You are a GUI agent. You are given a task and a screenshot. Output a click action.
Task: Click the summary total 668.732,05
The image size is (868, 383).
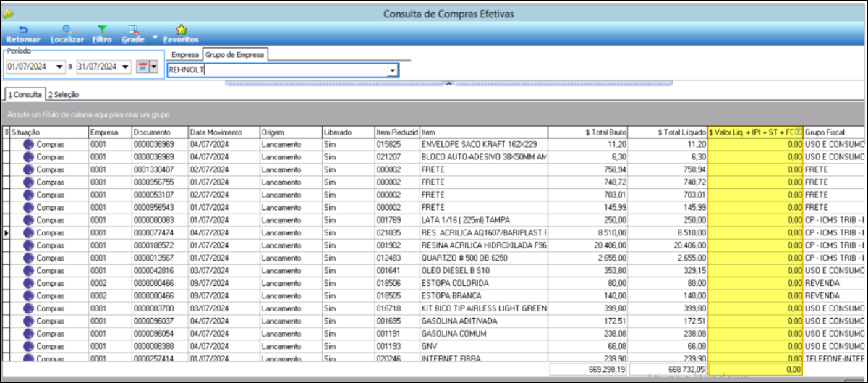(668, 369)
